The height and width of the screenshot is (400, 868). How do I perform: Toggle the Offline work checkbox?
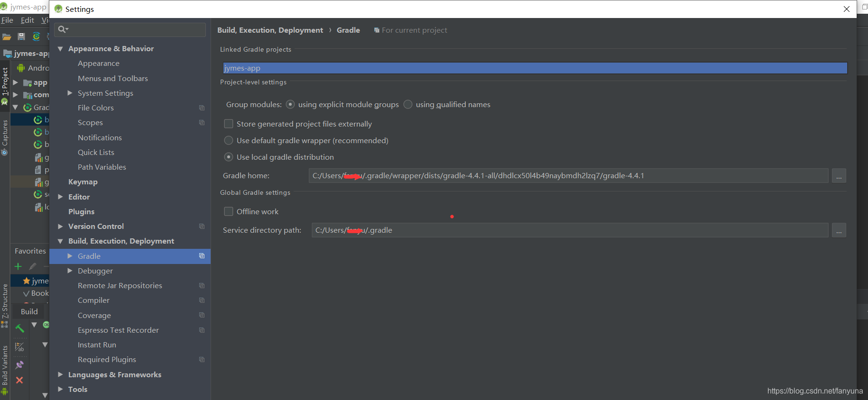(x=229, y=211)
